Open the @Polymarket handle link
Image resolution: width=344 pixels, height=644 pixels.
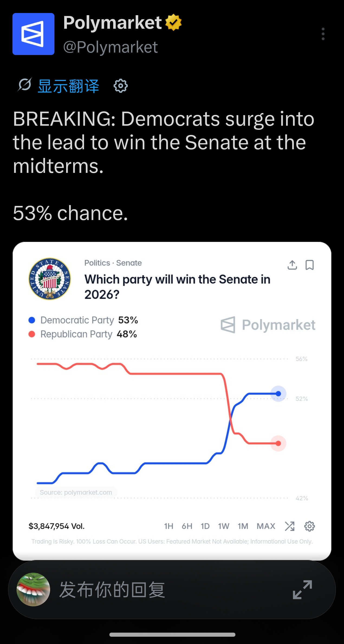pyautogui.click(x=111, y=47)
